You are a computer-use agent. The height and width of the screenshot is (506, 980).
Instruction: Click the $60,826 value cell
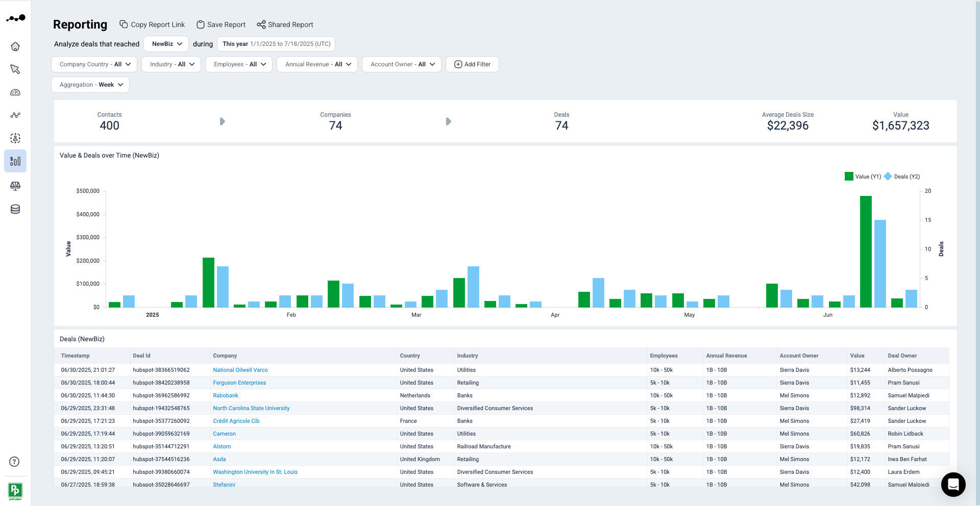pos(860,434)
